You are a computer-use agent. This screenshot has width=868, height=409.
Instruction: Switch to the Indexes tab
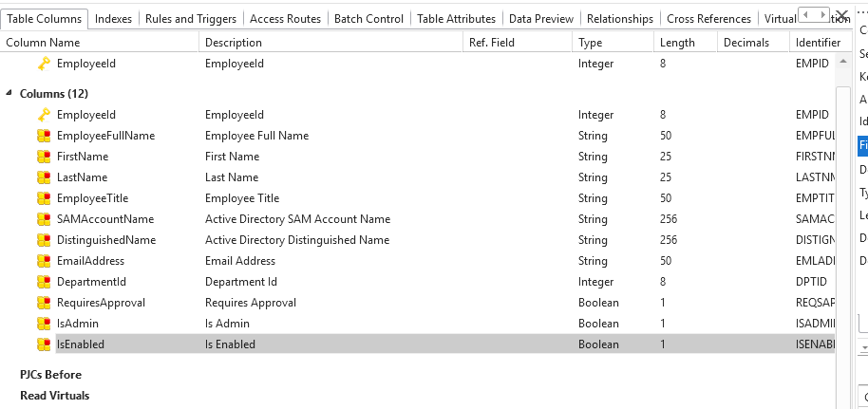pyautogui.click(x=114, y=19)
